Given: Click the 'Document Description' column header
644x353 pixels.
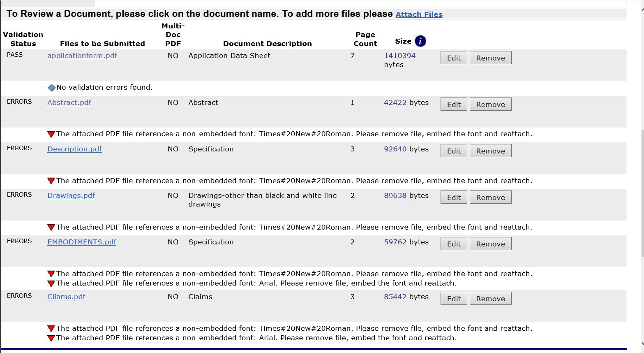Looking at the screenshot, I should [x=267, y=44].
